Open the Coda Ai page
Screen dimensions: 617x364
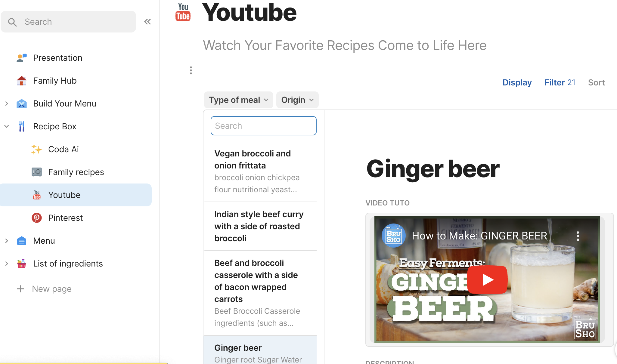pos(63,149)
